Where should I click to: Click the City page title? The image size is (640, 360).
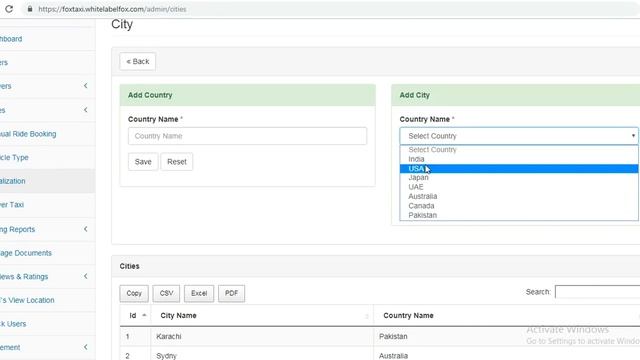pos(122,24)
